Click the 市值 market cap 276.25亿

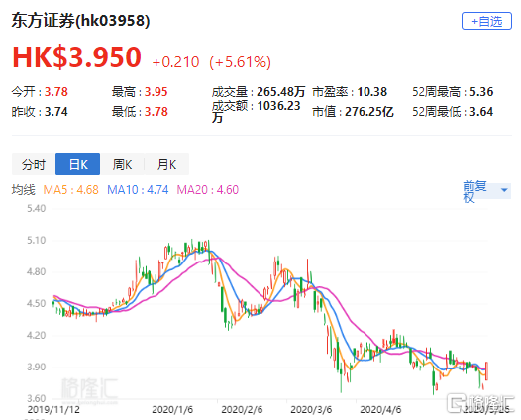tap(369, 112)
